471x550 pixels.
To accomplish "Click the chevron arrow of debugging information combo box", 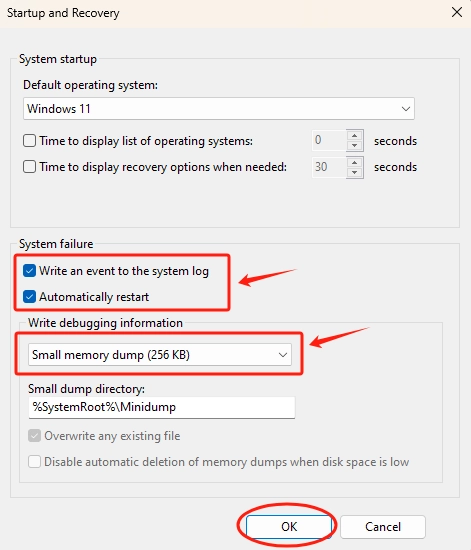I will (283, 355).
